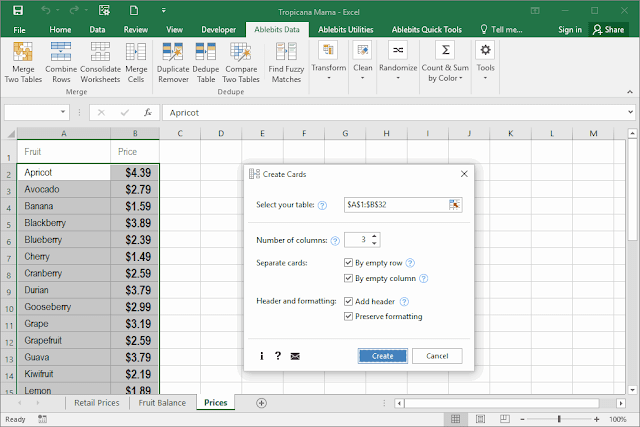Click help icon beside By empty column

pyautogui.click(x=424, y=278)
